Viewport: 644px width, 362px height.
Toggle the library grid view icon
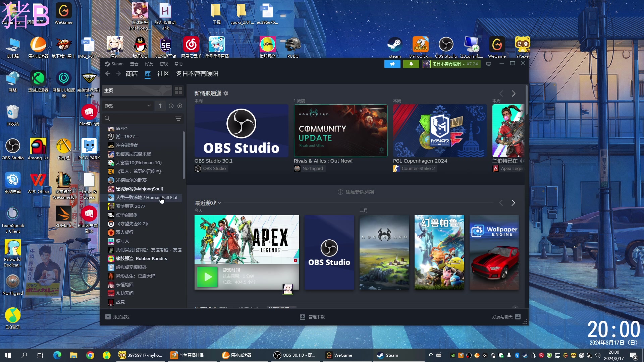tap(178, 90)
